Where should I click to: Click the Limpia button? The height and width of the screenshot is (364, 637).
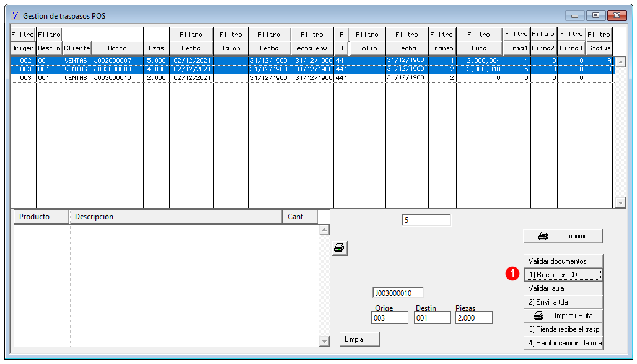(x=359, y=339)
